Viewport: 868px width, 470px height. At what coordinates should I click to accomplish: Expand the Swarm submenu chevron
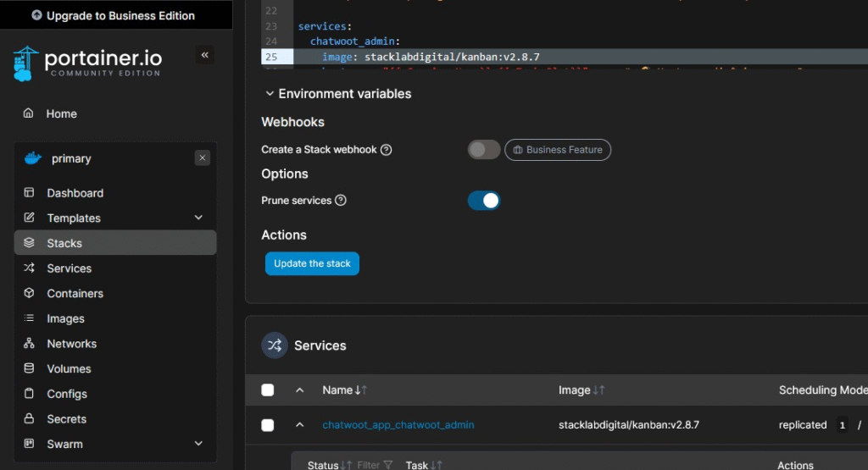[199, 444]
